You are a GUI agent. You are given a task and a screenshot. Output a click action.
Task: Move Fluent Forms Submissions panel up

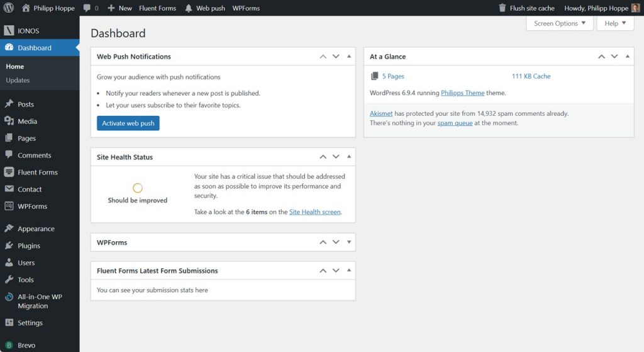323,271
